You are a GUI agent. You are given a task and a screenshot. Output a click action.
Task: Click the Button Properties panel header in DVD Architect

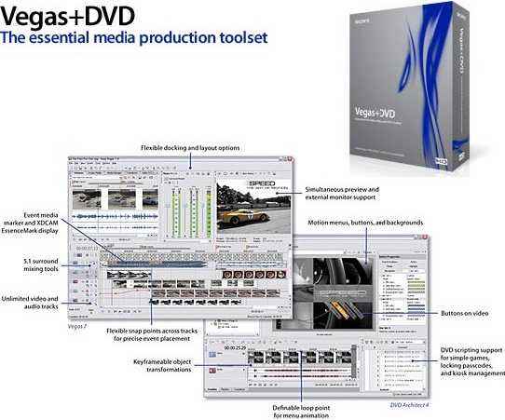[x=402, y=256]
